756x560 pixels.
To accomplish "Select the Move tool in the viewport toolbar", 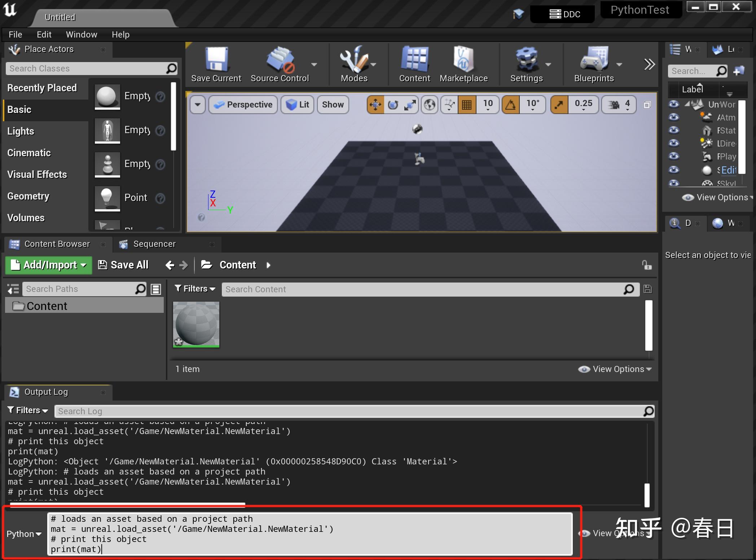I will 375,105.
